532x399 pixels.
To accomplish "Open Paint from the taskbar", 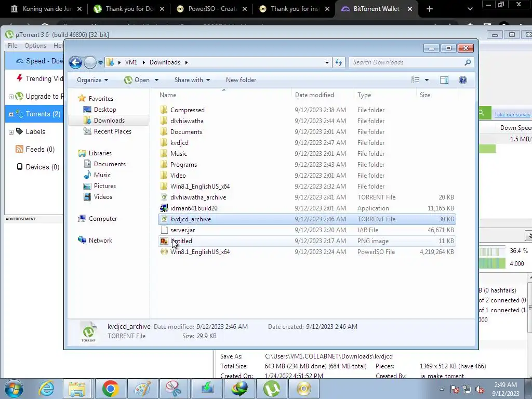I will pyautogui.click(x=142, y=389).
